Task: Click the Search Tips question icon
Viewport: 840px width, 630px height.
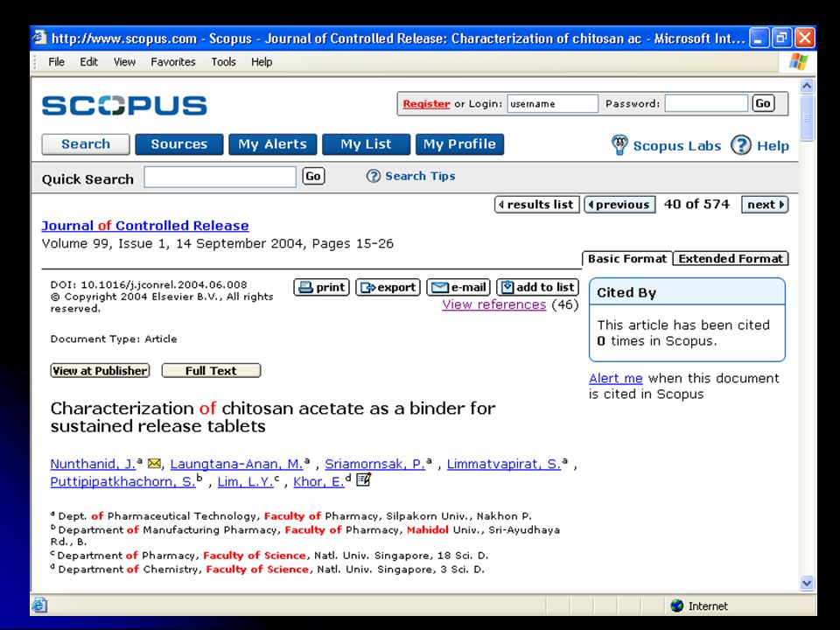Action: [x=374, y=176]
